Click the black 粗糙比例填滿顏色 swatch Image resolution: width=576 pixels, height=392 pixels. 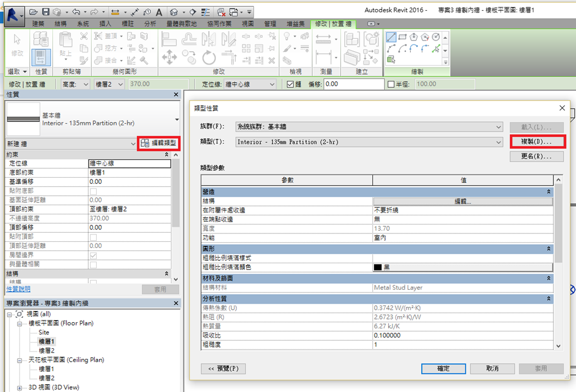pyautogui.click(x=377, y=268)
